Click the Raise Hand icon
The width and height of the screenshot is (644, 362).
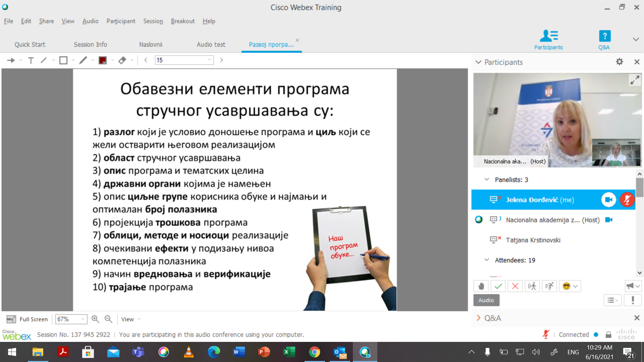click(x=481, y=286)
